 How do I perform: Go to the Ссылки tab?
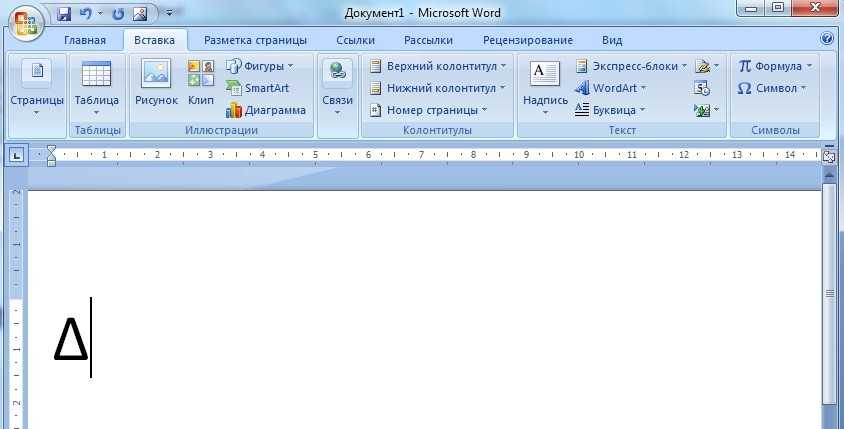(355, 40)
